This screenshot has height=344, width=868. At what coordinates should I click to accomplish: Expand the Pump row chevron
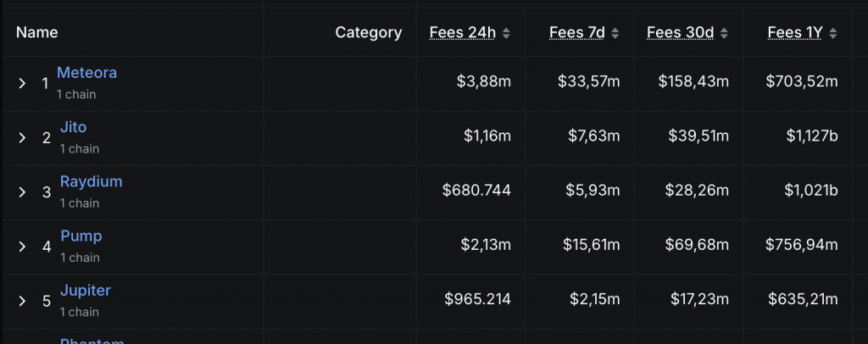coord(22,247)
